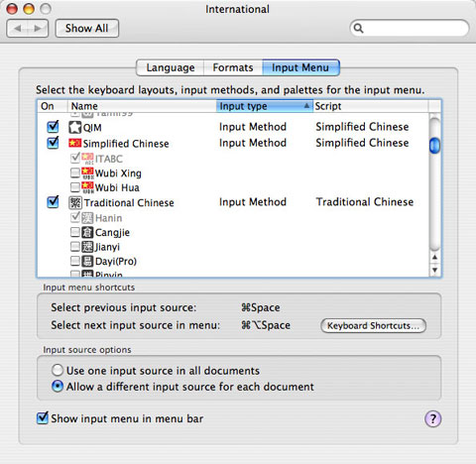Enable the Wubi Xing checkbox
The width and height of the screenshot is (476, 464).
(x=75, y=173)
